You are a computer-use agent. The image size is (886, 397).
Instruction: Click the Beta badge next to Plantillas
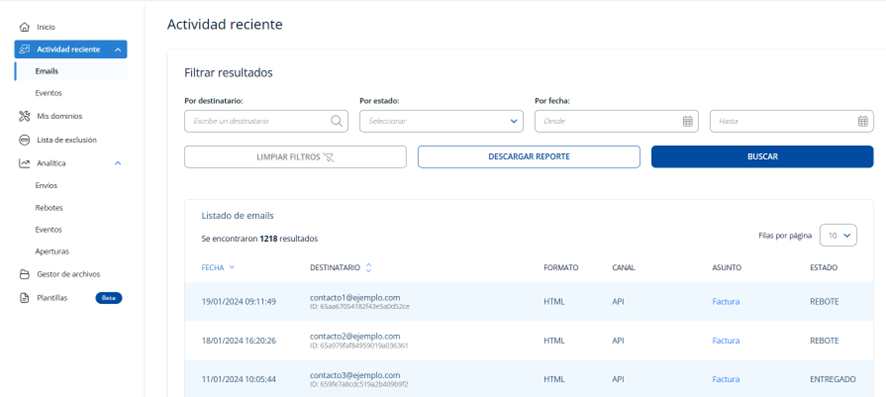click(108, 298)
